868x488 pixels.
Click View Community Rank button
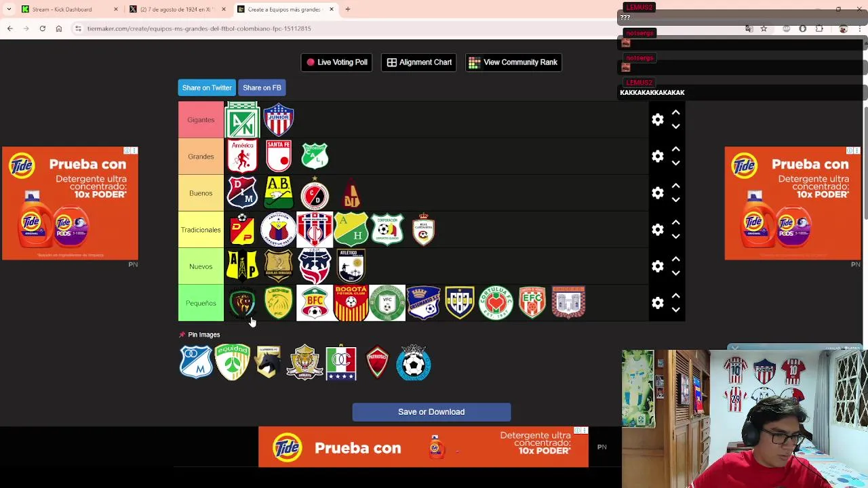[513, 62]
